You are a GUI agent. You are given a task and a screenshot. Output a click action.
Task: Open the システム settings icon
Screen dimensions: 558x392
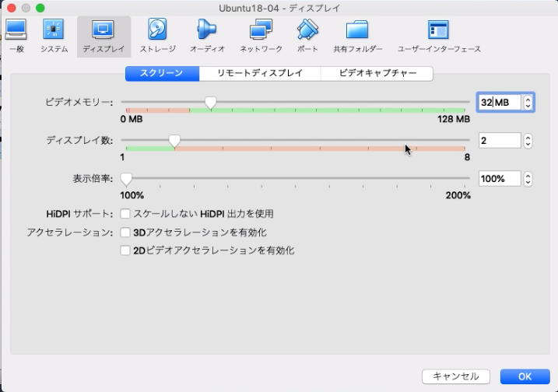coord(54,36)
